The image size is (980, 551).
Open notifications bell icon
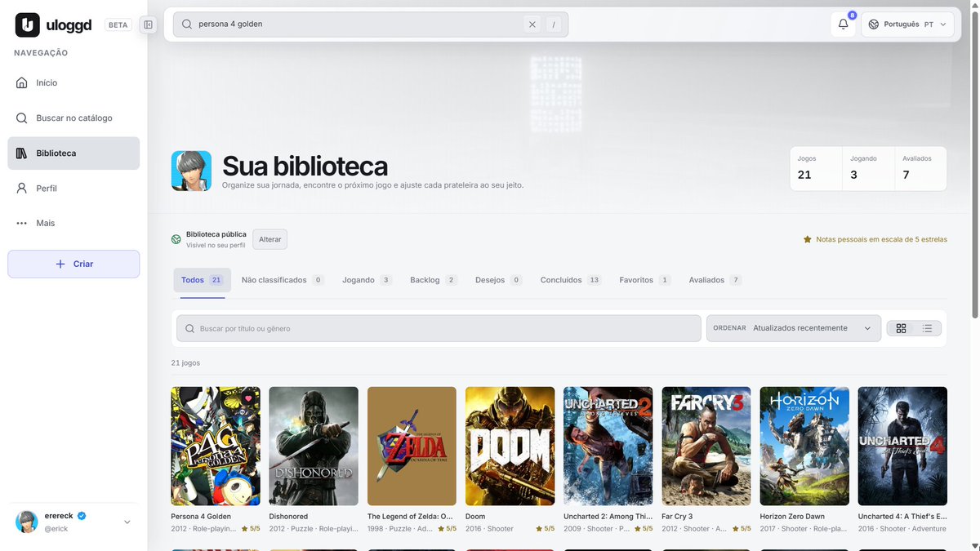coord(843,24)
